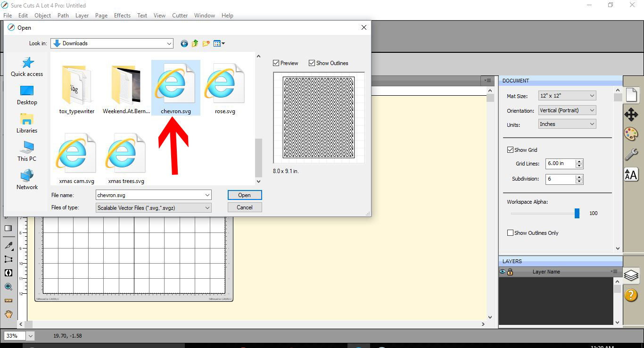Select the Zoom magnifier tool

coord(8,286)
